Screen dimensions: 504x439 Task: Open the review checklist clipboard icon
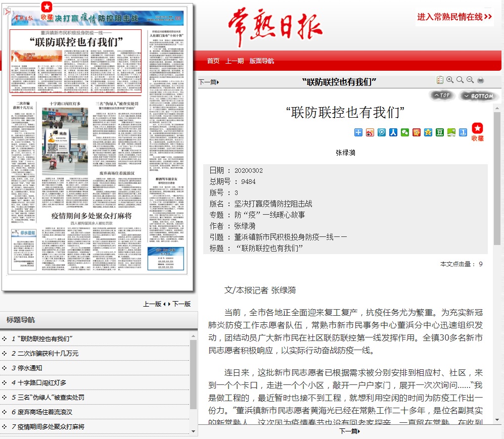[x=440, y=80]
